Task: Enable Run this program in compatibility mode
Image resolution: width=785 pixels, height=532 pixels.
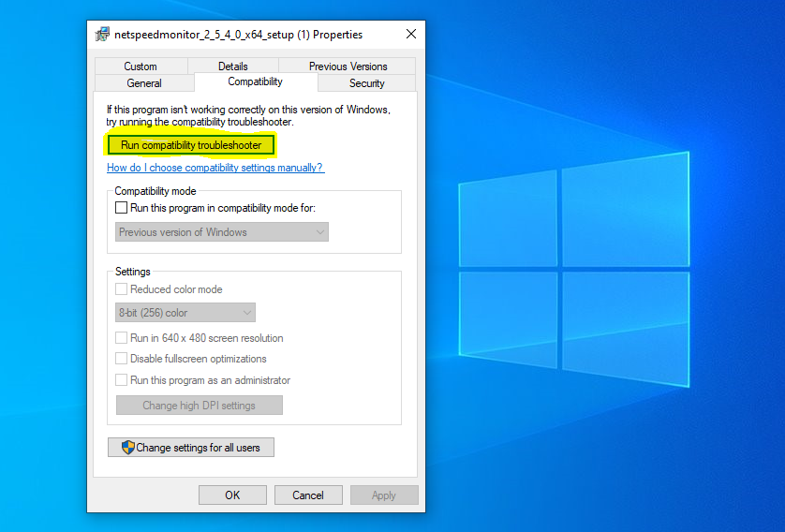Action: click(x=121, y=208)
